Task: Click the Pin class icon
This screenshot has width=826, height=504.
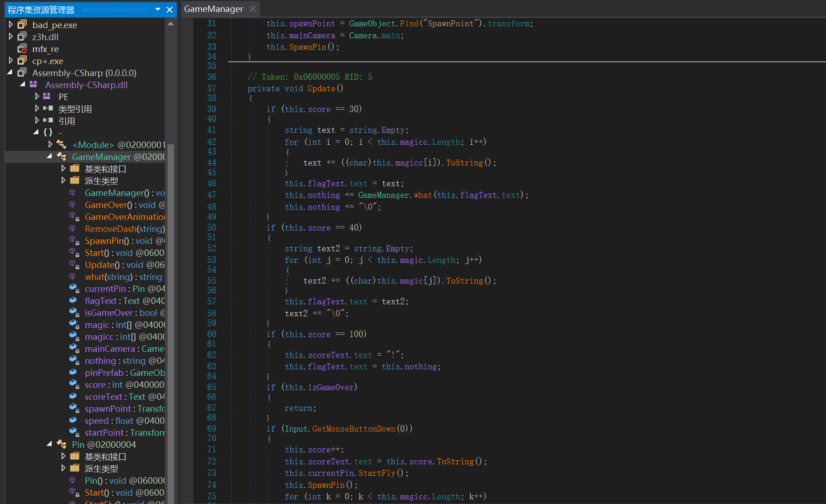Action: pyautogui.click(x=61, y=444)
